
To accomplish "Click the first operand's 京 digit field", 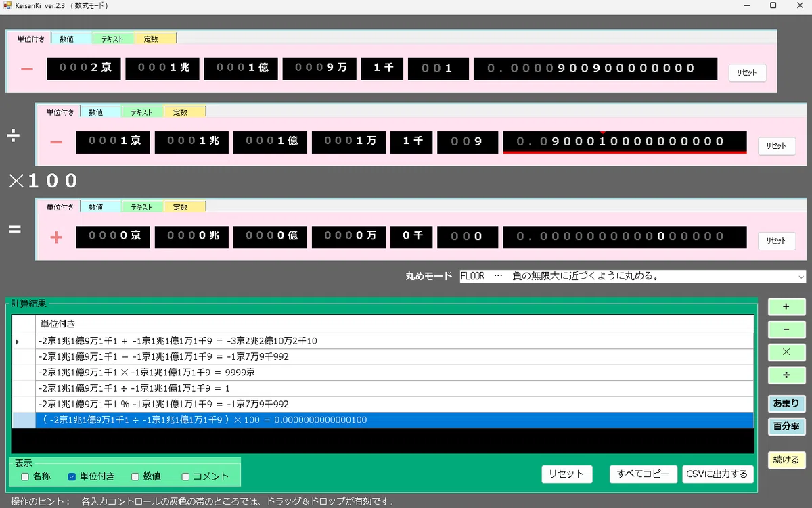I will (x=83, y=69).
